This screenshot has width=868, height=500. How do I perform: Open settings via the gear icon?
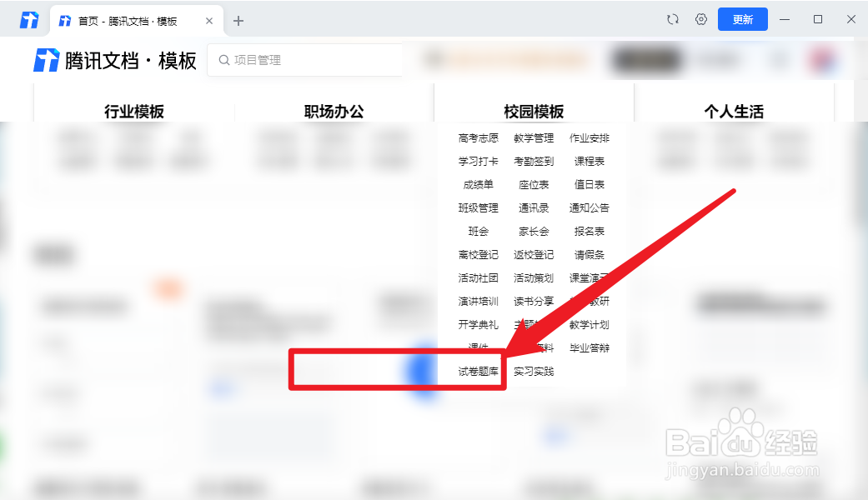(x=700, y=18)
